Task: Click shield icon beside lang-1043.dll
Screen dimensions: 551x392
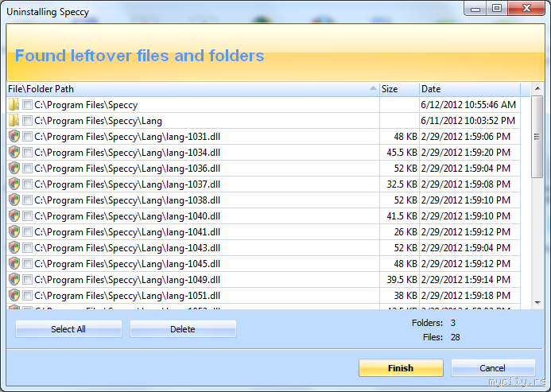Action: 14,248
